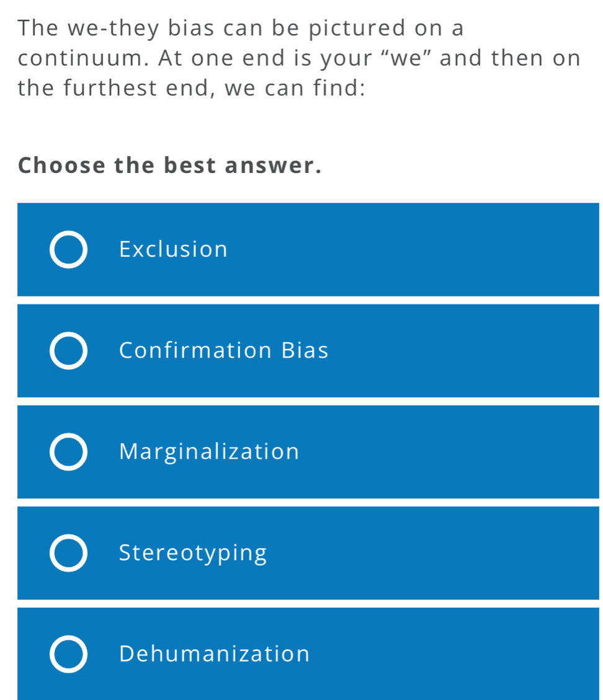The width and height of the screenshot is (603, 700).
Task: Select the Dehumanization radio button
Action: click(68, 653)
